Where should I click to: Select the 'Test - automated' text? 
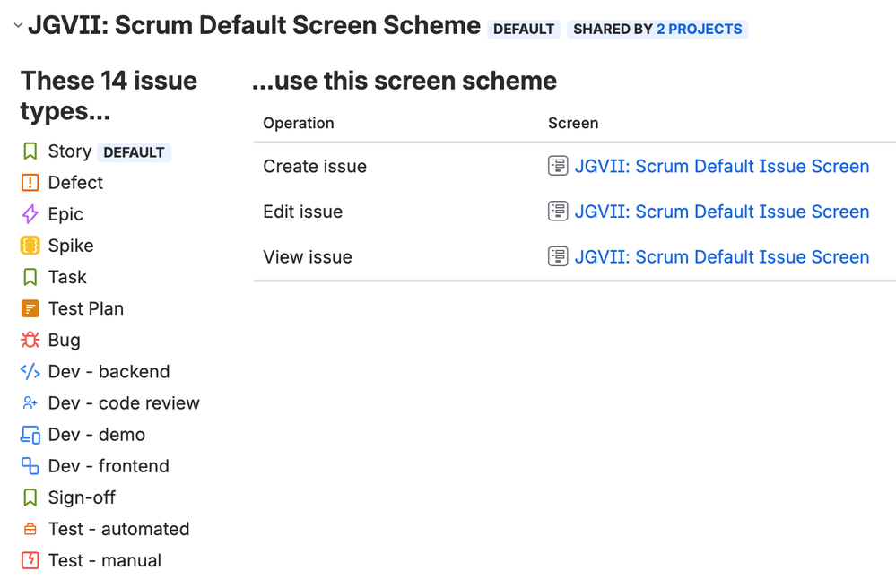(x=119, y=529)
